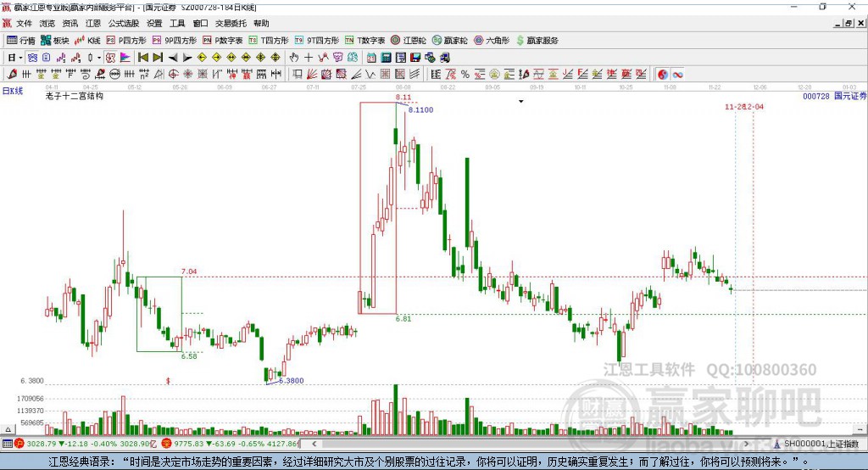Open the P数字表 tool
This screenshot has width=868, height=470.
pos(223,41)
